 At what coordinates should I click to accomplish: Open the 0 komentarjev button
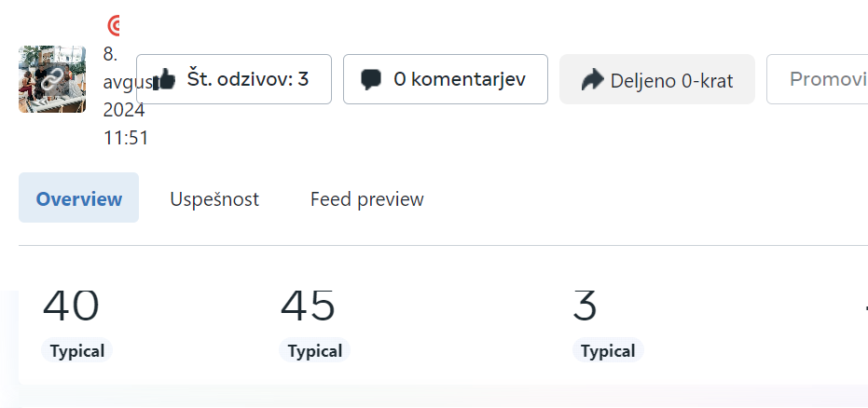[446, 79]
